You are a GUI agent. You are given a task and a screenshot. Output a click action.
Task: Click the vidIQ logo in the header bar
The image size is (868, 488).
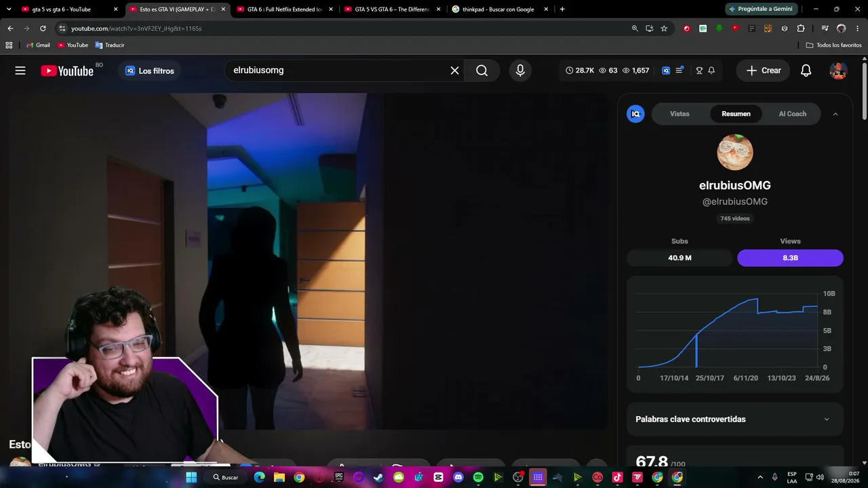[x=666, y=70]
